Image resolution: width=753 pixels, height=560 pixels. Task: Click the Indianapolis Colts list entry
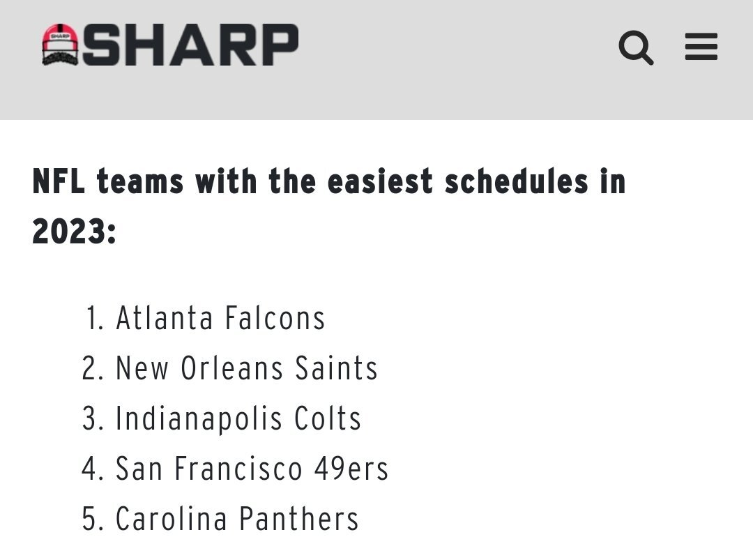coord(238,418)
